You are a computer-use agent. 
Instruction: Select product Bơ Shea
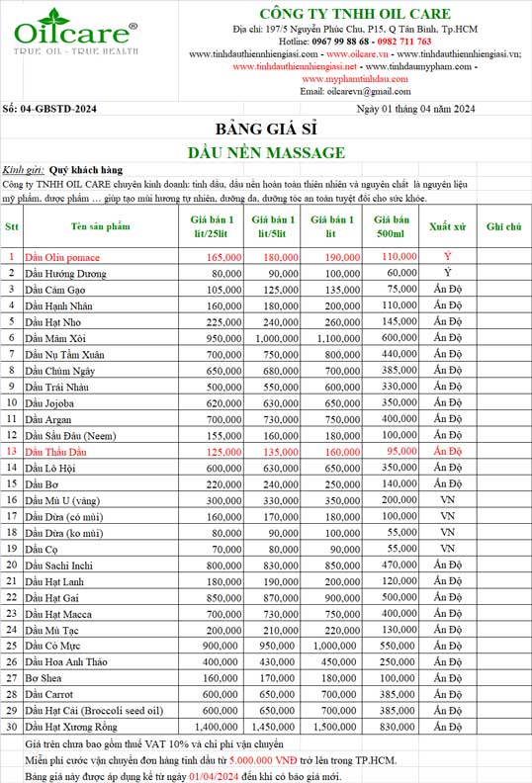click(44, 678)
